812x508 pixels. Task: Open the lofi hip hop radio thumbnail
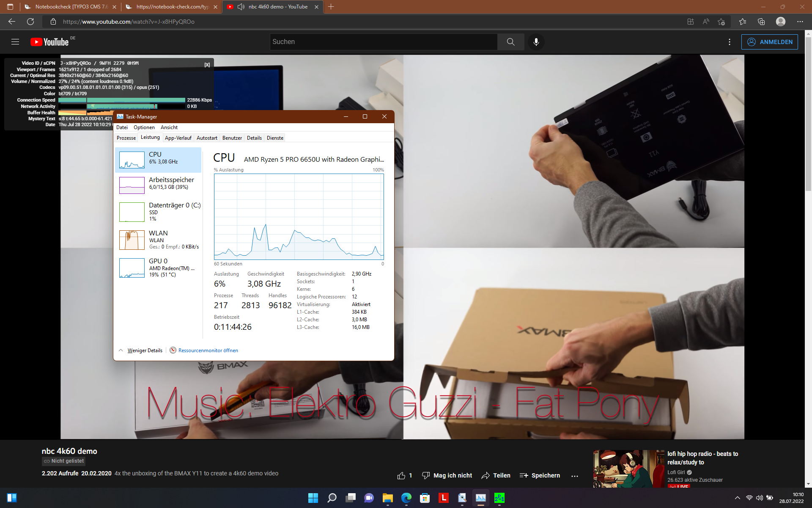[x=628, y=469]
